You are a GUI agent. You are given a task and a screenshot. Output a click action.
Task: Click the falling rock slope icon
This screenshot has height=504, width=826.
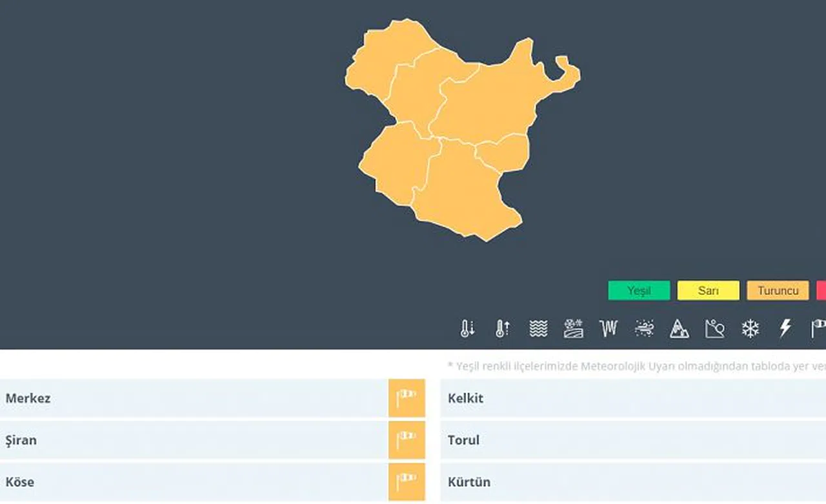tap(714, 328)
